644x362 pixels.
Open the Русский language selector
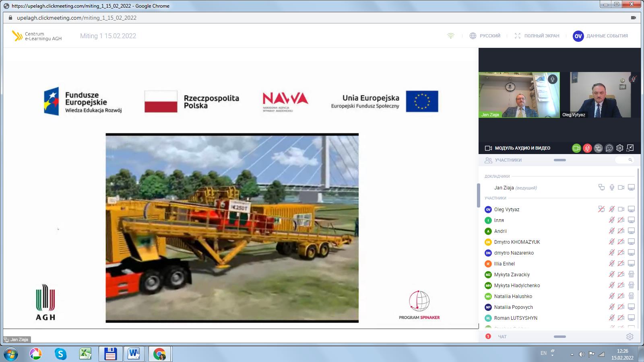(x=485, y=36)
